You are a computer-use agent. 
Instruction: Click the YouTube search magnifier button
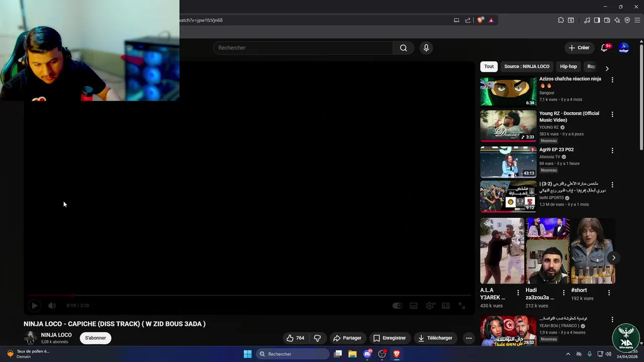[403, 48]
